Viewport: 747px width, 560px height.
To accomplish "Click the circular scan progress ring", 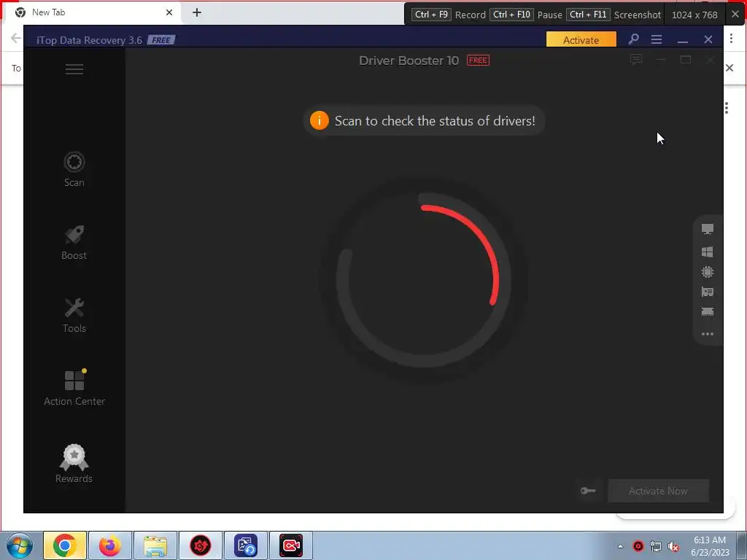I will [x=424, y=280].
